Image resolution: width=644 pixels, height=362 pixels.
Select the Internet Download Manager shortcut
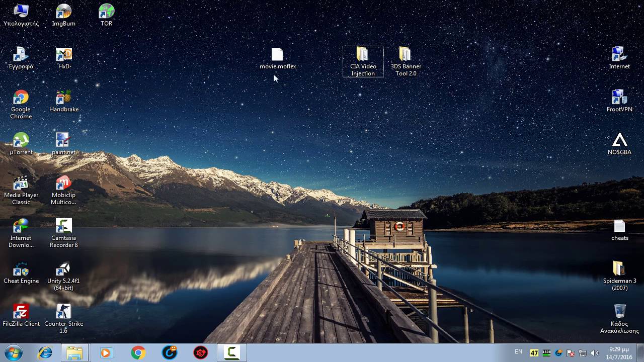click(21, 233)
